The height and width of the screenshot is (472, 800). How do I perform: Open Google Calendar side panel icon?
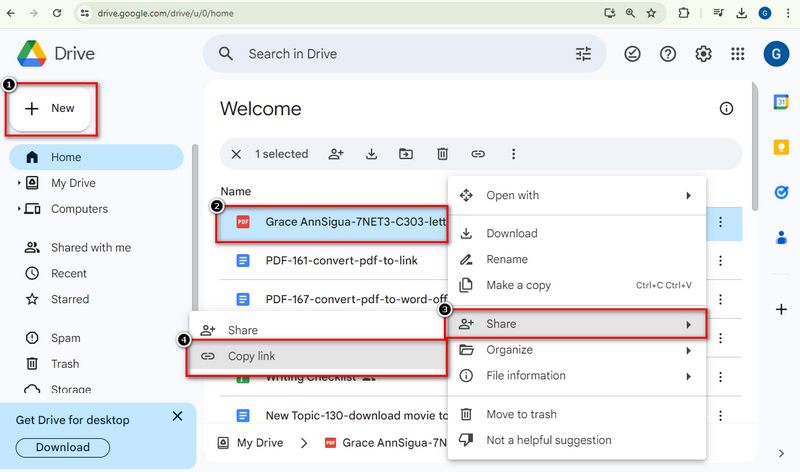pyautogui.click(x=781, y=102)
